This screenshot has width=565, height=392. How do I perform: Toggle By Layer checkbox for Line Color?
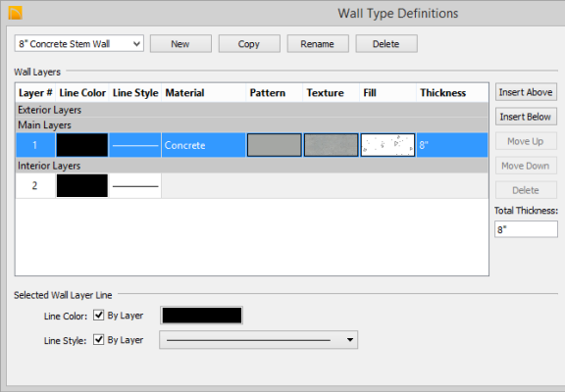pos(98,315)
